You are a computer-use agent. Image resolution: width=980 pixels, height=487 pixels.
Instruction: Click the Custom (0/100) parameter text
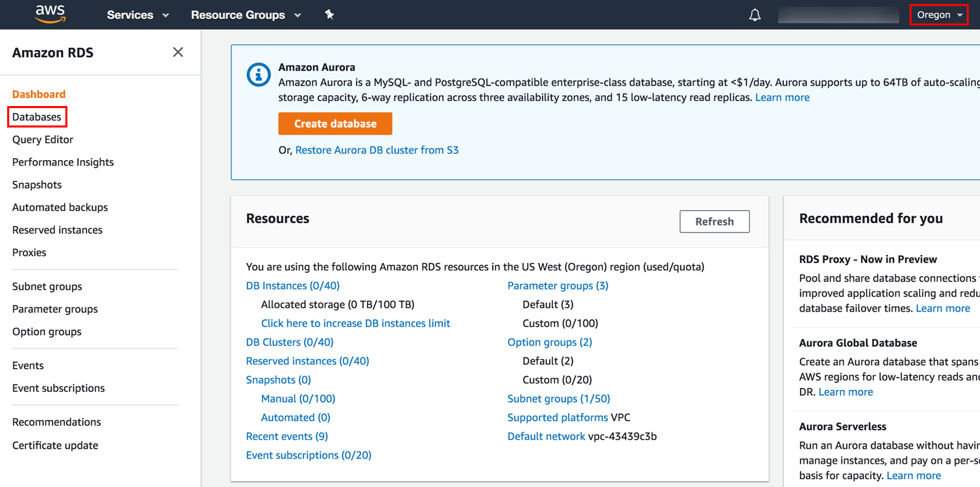tap(561, 323)
